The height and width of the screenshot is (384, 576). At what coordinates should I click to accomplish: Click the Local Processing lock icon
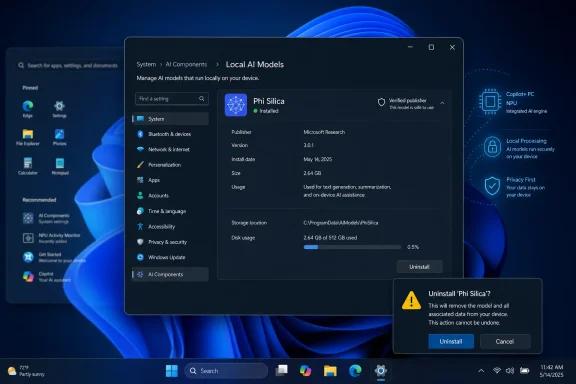coord(492,147)
